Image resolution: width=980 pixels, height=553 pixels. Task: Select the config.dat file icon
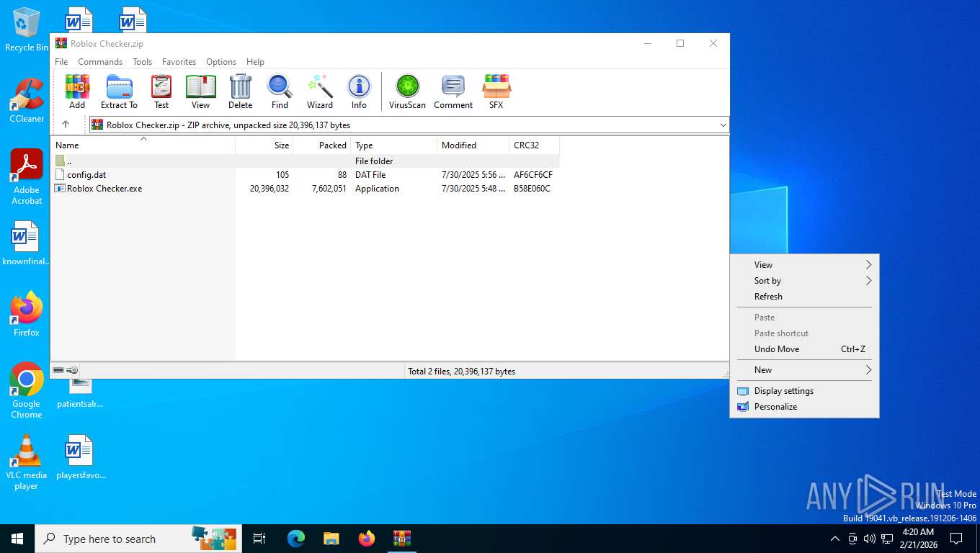tap(60, 175)
